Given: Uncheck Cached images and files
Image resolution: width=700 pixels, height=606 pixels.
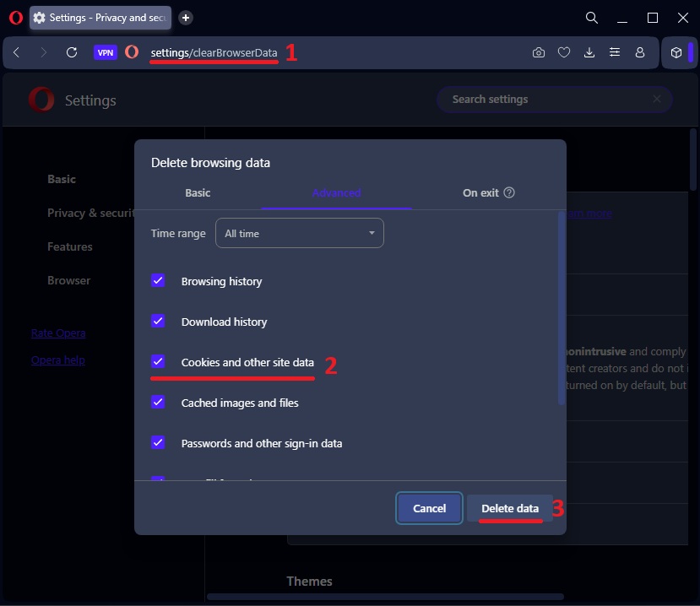Looking at the screenshot, I should [158, 403].
